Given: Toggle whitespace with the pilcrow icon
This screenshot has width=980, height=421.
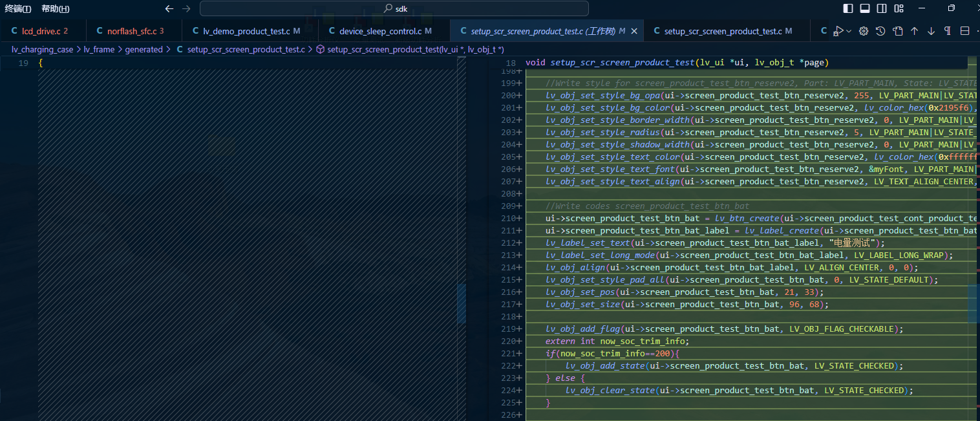Looking at the screenshot, I should click(948, 31).
